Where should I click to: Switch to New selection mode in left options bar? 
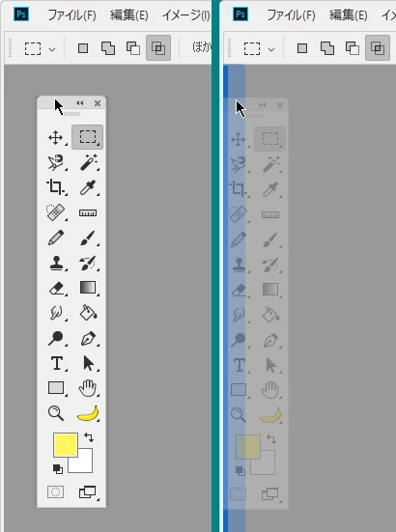[x=83, y=48]
